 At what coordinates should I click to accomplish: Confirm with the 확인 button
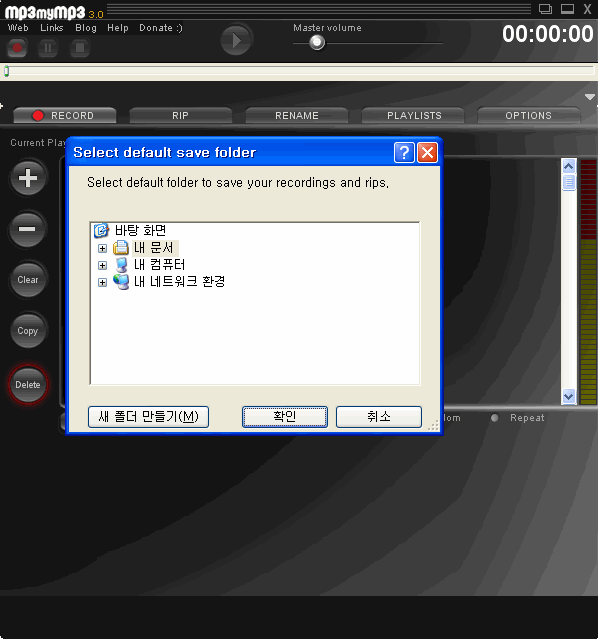point(285,416)
